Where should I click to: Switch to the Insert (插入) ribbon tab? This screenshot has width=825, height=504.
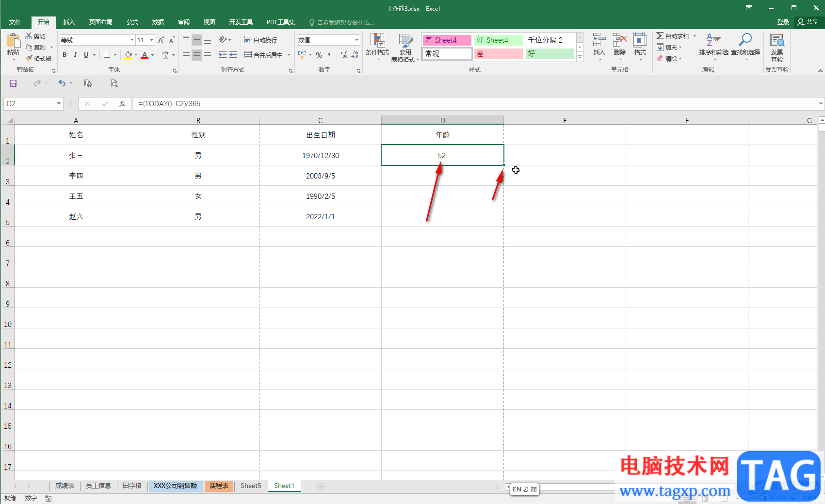click(x=69, y=22)
